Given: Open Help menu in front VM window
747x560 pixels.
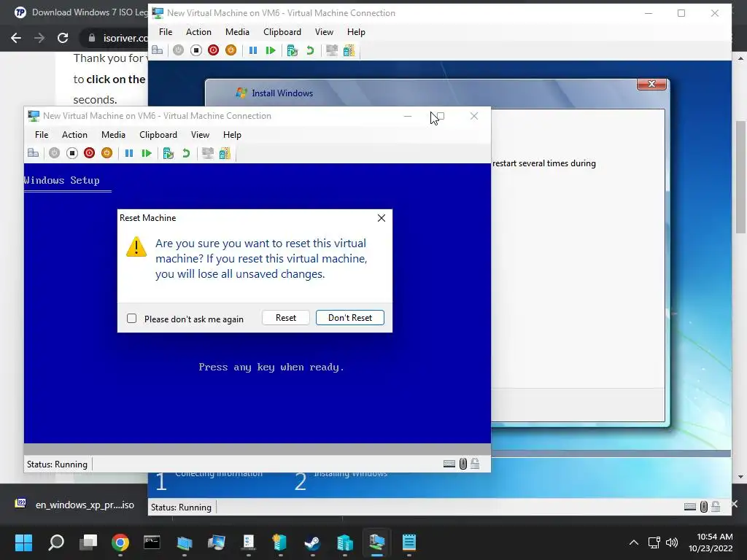Looking at the screenshot, I should point(232,135).
